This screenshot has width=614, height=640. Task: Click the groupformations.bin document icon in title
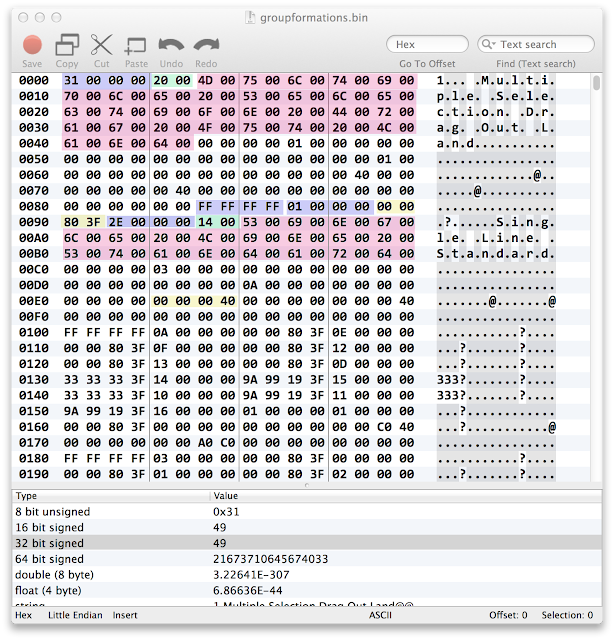pos(250,18)
